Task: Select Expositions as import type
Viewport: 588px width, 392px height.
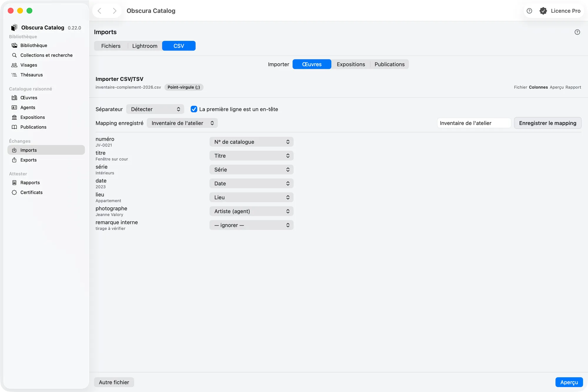Action: [x=351, y=64]
